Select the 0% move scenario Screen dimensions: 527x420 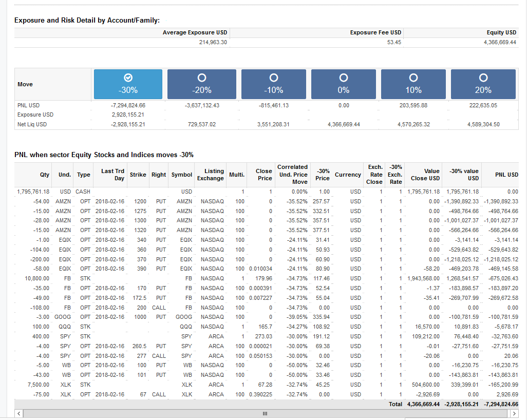tap(344, 84)
